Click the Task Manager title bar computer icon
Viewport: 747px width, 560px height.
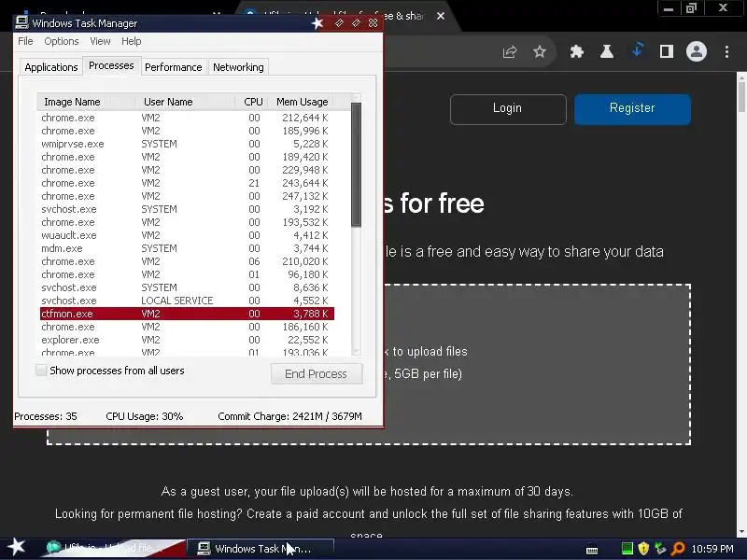(21, 22)
